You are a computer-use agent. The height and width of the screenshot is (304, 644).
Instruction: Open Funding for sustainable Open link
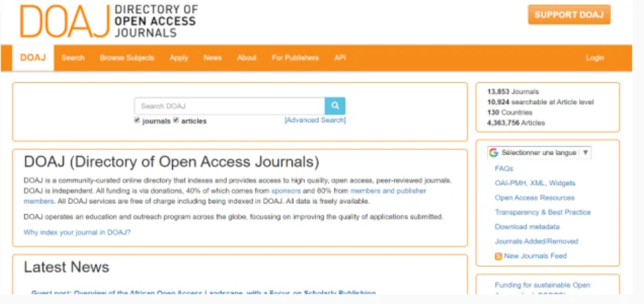pyautogui.click(x=543, y=285)
